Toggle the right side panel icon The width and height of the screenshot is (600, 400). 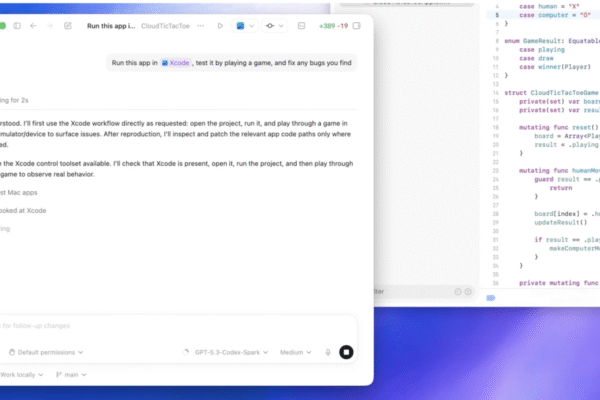click(x=357, y=26)
